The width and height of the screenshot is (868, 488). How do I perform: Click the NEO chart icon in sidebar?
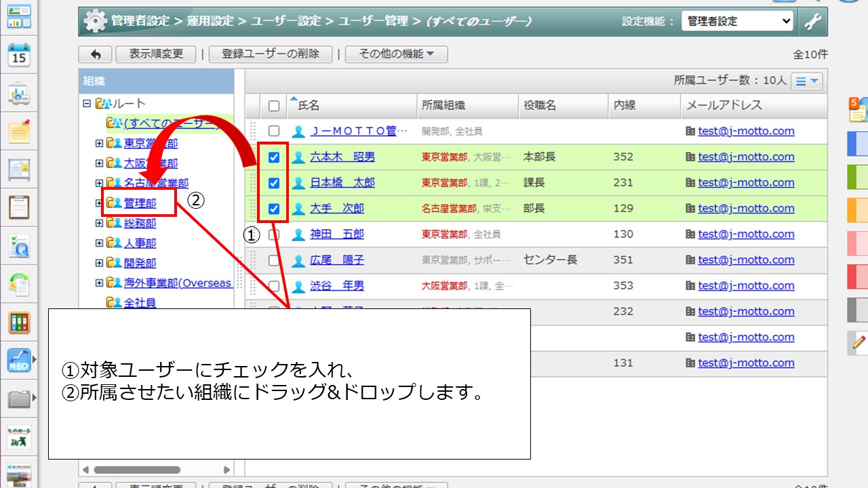[x=19, y=361]
